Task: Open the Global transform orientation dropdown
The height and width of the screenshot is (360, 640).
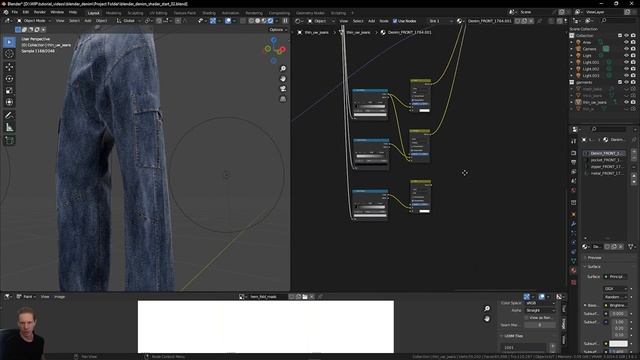Action: [x=128, y=21]
